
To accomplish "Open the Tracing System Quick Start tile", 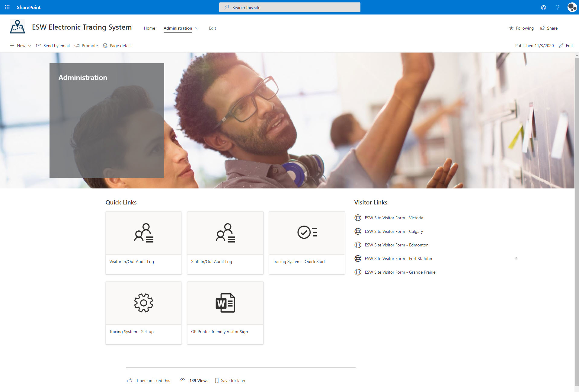I will coord(307,243).
